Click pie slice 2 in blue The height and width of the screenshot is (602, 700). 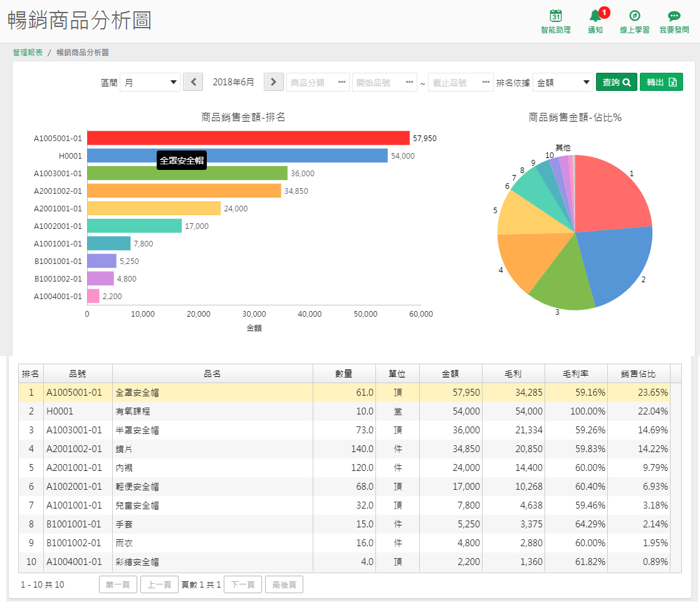click(x=619, y=263)
